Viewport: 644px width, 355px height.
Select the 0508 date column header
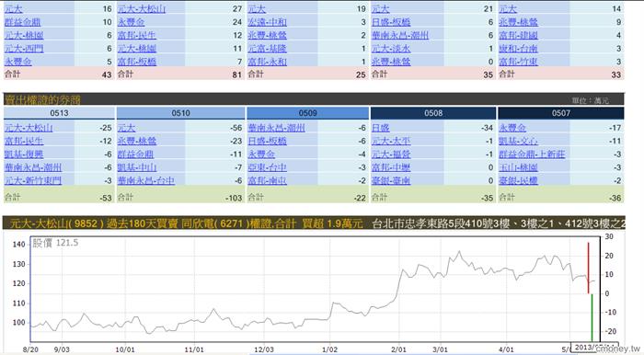coord(433,113)
